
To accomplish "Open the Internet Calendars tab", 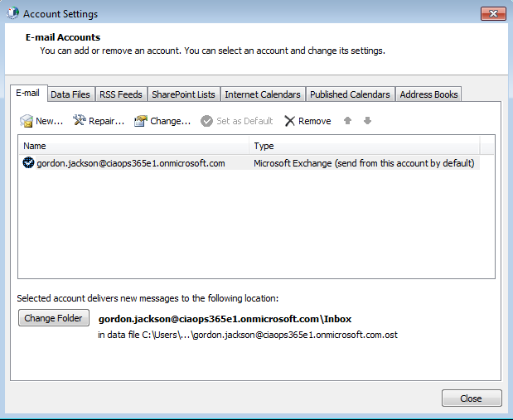I will (263, 94).
